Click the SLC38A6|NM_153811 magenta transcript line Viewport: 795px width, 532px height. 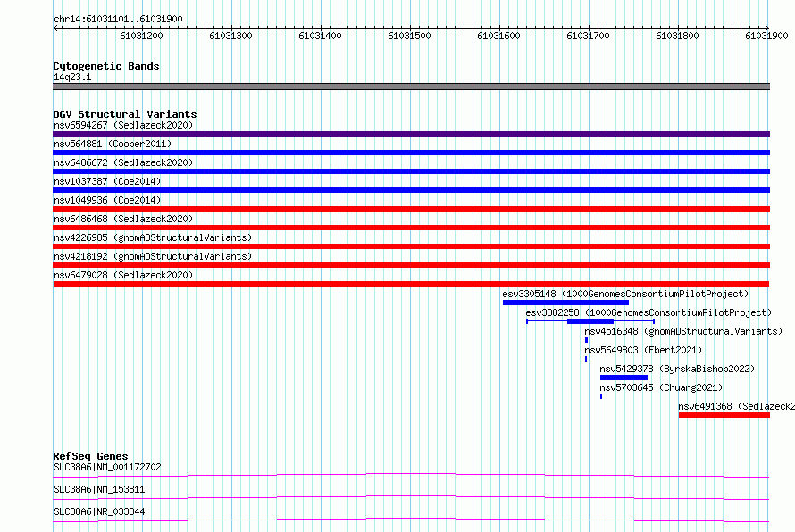pyautogui.click(x=411, y=497)
